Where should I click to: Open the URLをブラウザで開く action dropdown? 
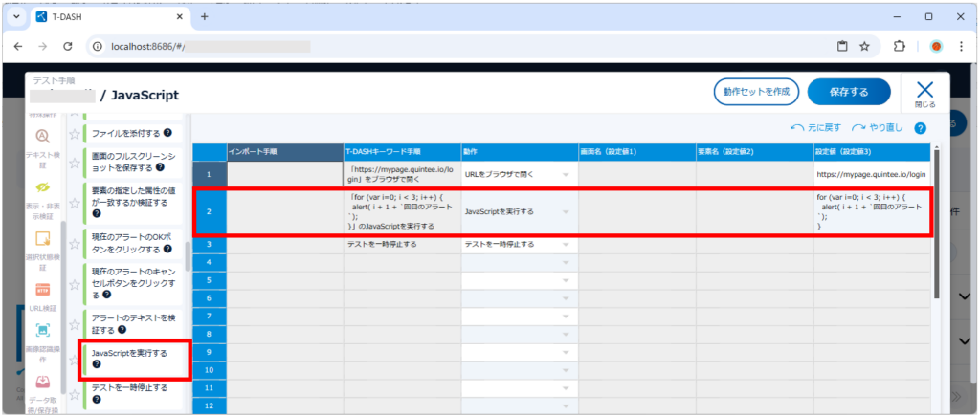[566, 174]
